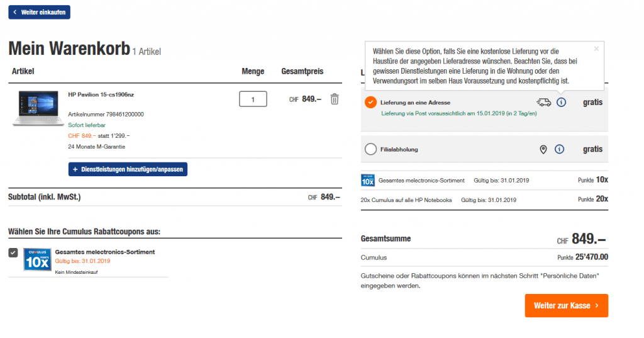This screenshot has height=338, width=644.
Task: Proceed with Weiter zur Kasse button
Action: (566, 305)
